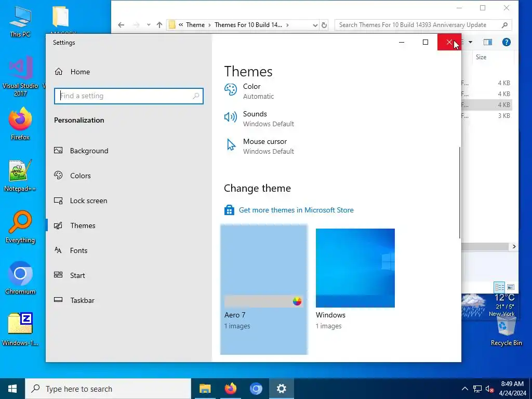The image size is (532, 399).
Task: Open Lock screen settings page
Action: point(81,201)
